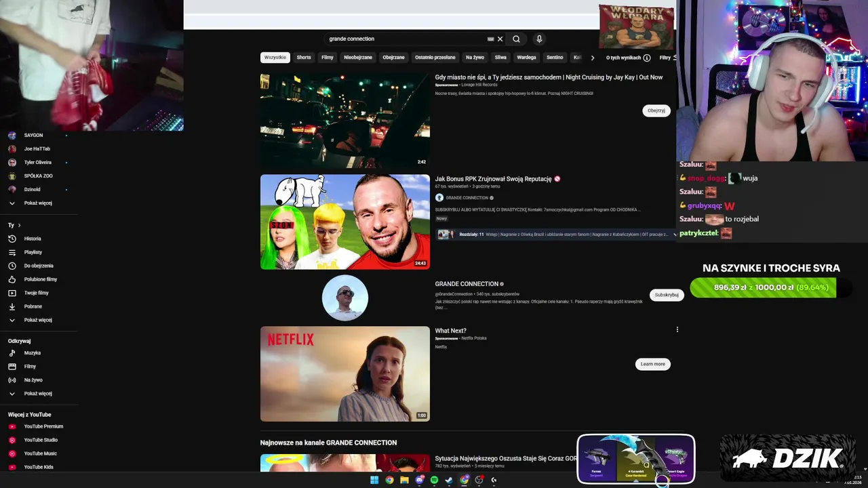Click Learn more on Netflix ad
Image resolution: width=868 pixels, height=488 pixels.
[653, 364]
